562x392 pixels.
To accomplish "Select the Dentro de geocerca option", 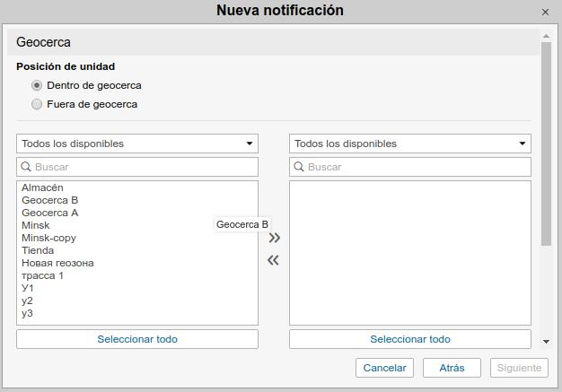I will tap(37, 85).
